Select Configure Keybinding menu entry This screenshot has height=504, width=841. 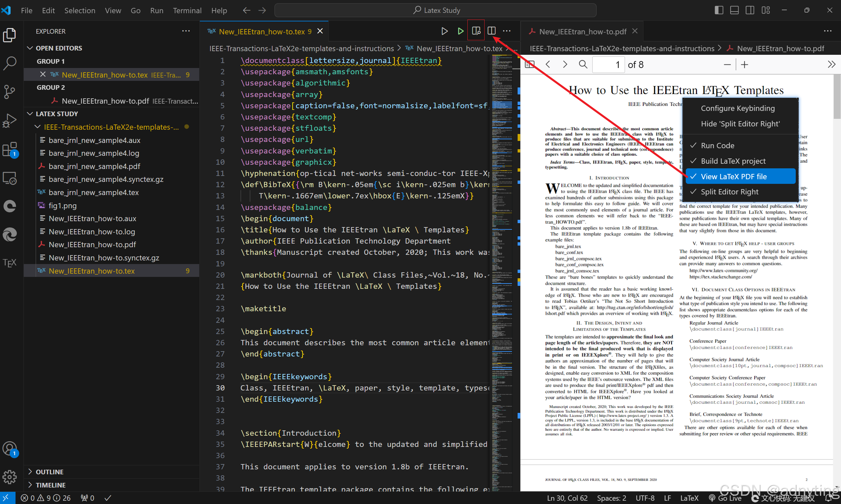tap(741, 108)
